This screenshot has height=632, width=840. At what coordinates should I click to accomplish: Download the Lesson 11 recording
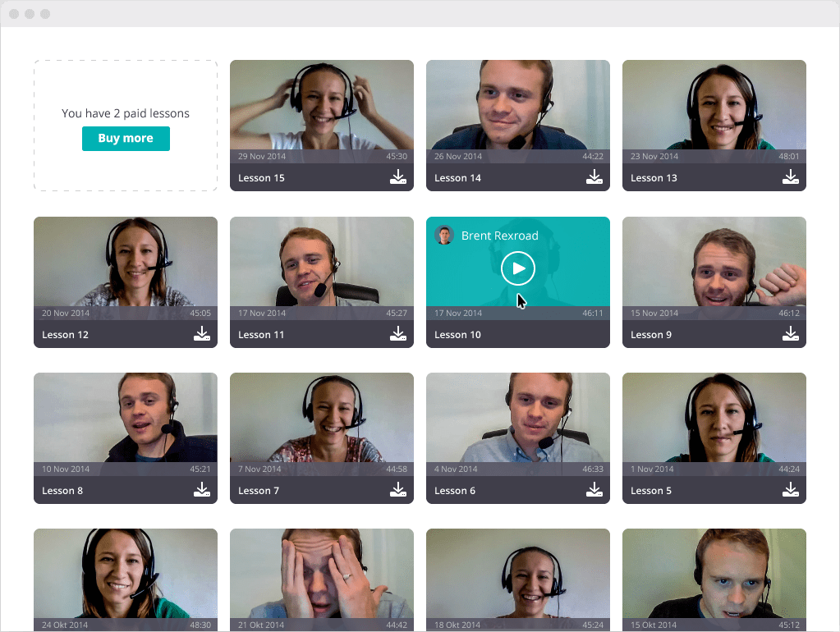click(x=398, y=334)
